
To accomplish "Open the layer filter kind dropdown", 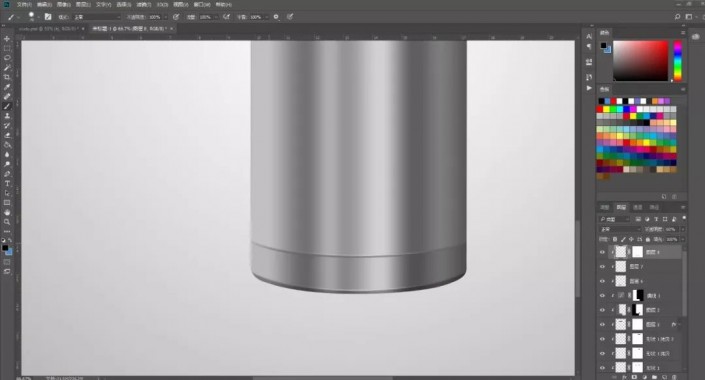I will point(615,219).
